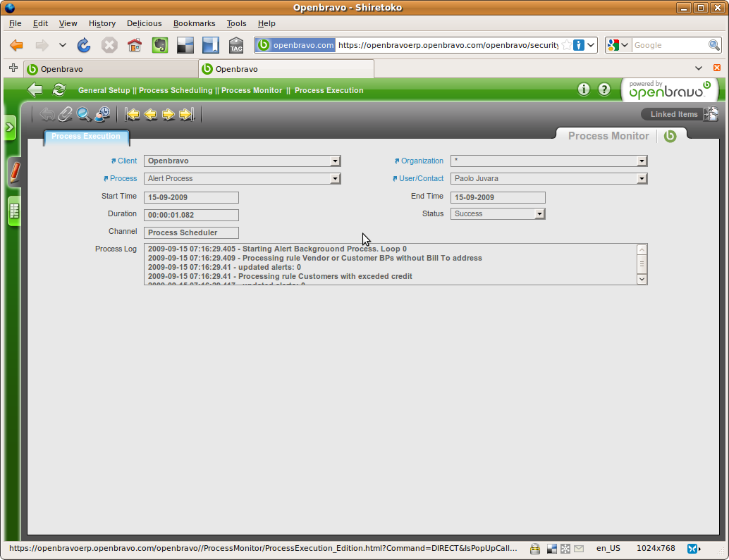Image resolution: width=729 pixels, height=560 pixels.
Task: Click the Linked Items button
Action: 674,114
